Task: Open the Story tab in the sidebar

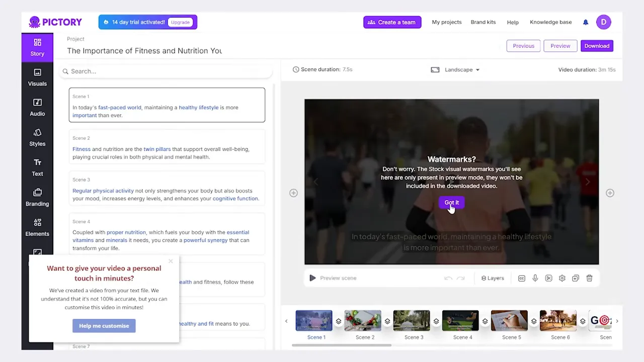Action: (37, 47)
